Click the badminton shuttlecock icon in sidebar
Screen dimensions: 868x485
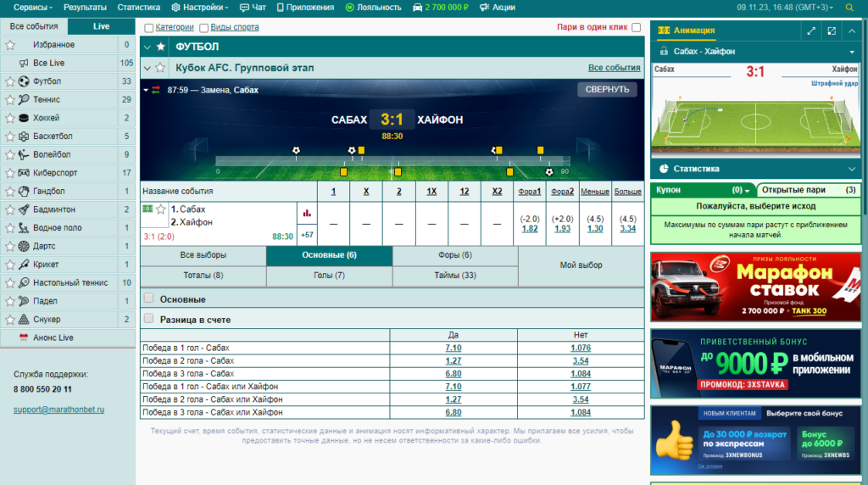coord(24,209)
